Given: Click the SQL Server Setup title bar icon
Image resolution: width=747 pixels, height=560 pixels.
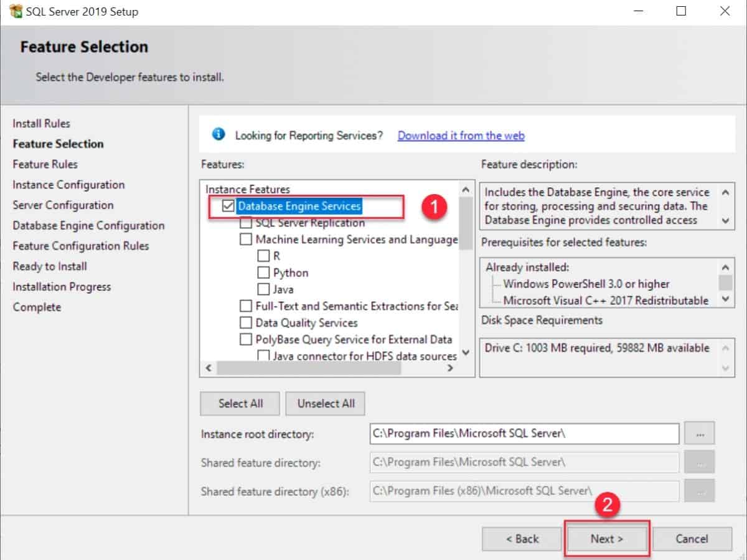Looking at the screenshot, I should tap(15, 11).
